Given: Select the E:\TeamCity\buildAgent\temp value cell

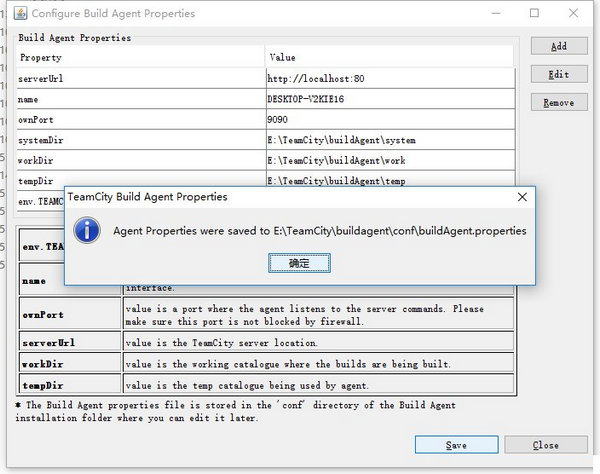Looking at the screenshot, I should click(x=391, y=179).
